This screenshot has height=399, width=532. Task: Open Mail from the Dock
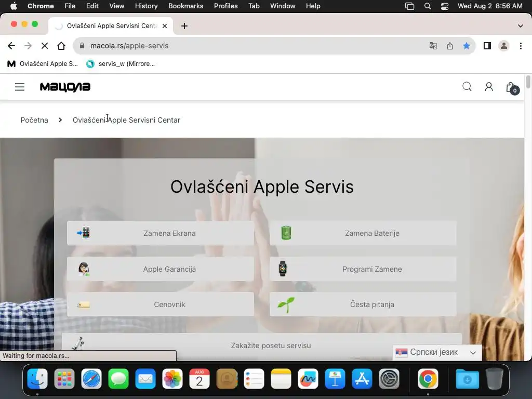click(145, 379)
